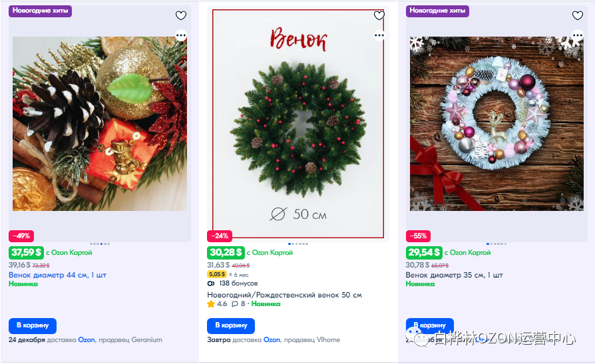Open three-dot menu on the 35 cm wreath

pos(578,36)
